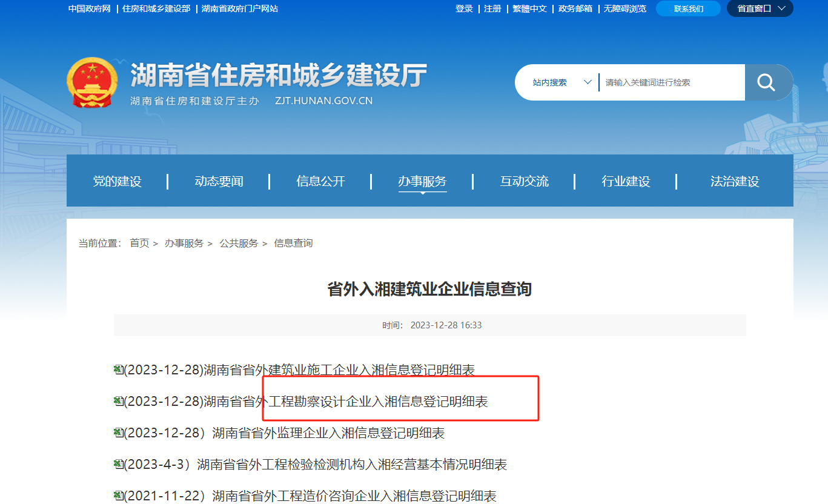Click Excel icon beside 工程勘察设计企业 row
This screenshot has height=504, width=828.
pyautogui.click(x=119, y=401)
